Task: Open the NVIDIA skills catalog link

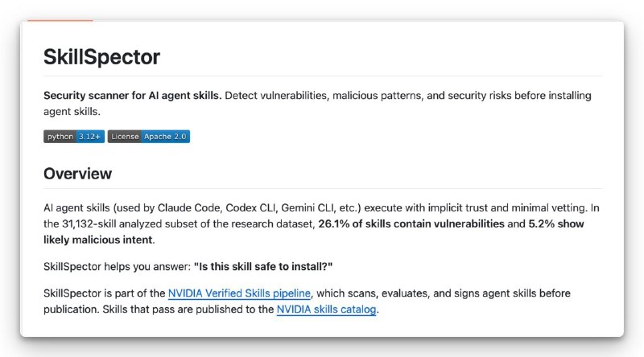Action: [x=327, y=310]
